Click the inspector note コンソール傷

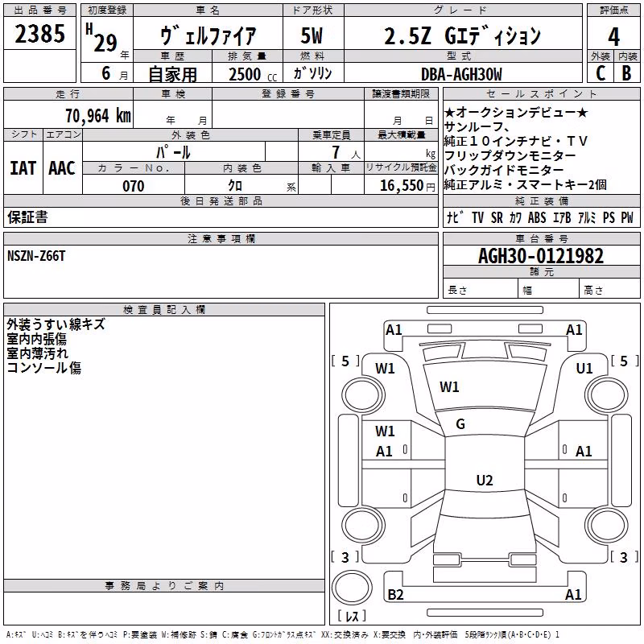coord(44,368)
